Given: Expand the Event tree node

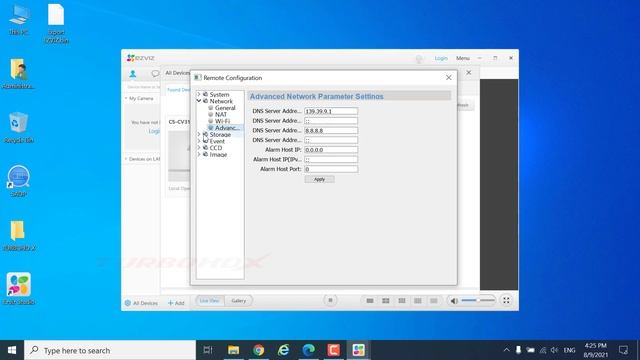Looking at the screenshot, I should coord(199,141).
